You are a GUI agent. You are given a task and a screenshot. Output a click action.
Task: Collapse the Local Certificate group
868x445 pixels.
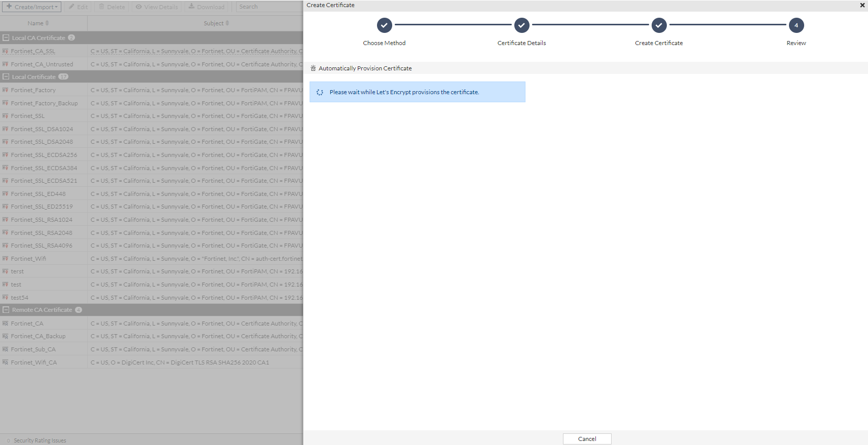tap(6, 77)
